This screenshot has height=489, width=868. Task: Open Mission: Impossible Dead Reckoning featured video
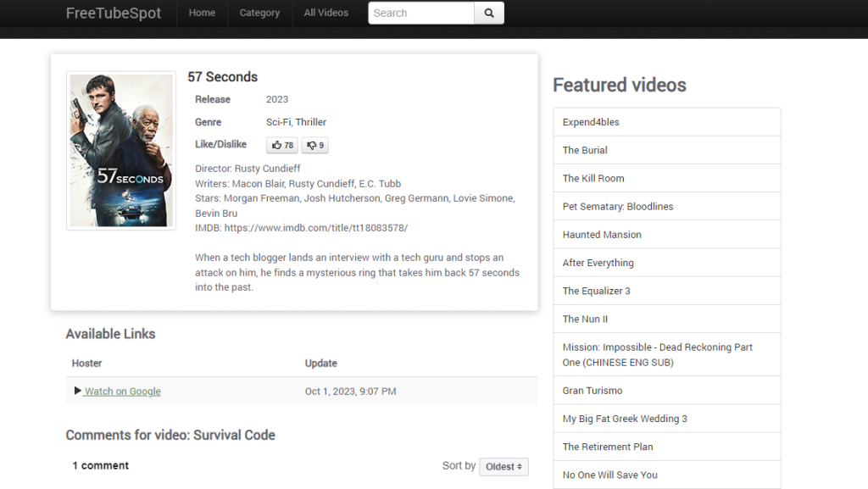tap(667, 354)
